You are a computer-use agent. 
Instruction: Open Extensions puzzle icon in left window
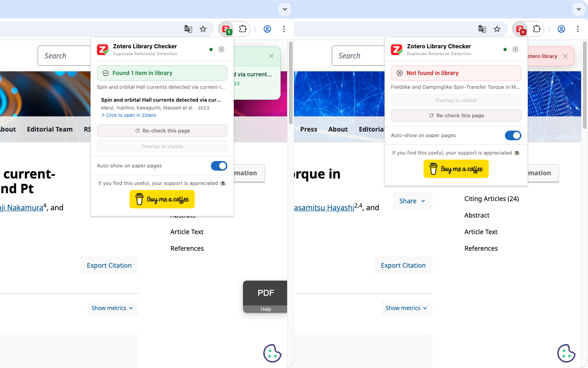243,29
